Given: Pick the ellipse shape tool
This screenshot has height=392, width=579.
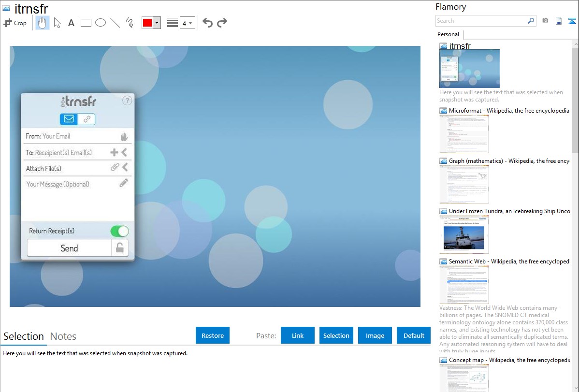Looking at the screenshot, I should pos(101,23).
